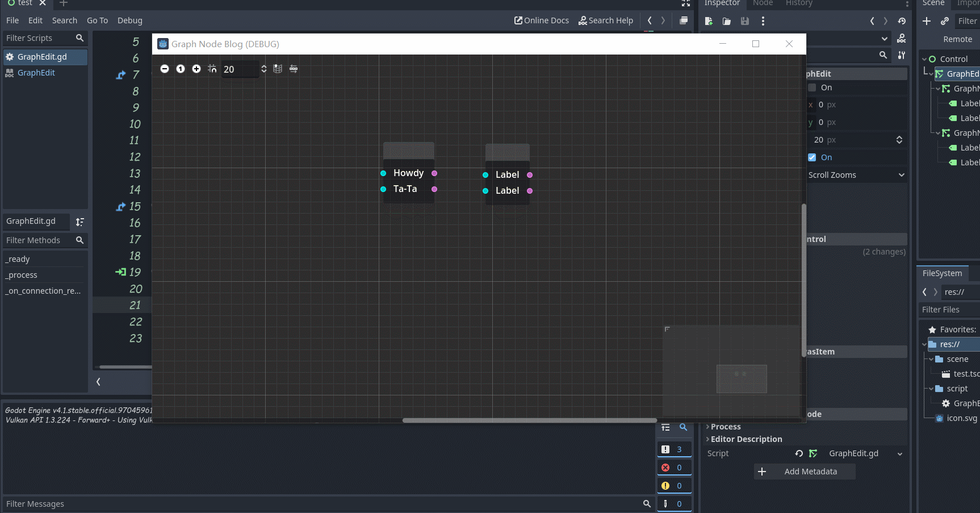
Task: Click the arrange nodes icon
Action: pyautogui.click(x=294, y=69)
